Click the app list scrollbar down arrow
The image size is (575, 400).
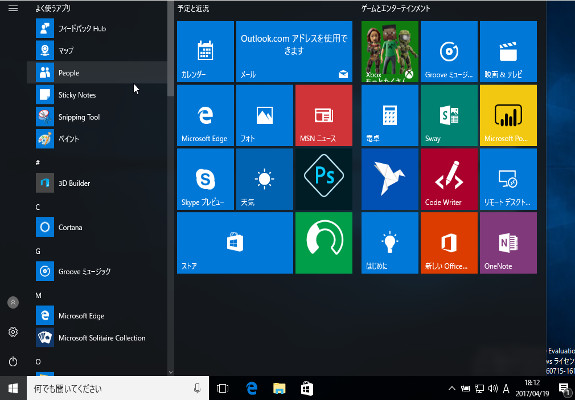[x=171, y=372]
